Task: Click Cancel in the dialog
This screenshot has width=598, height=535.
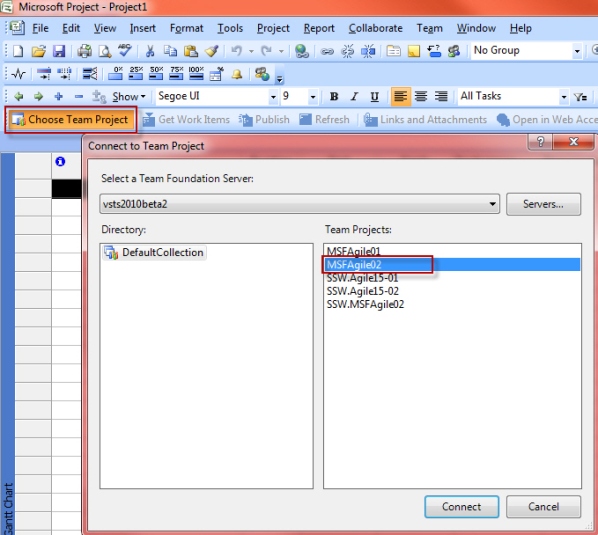Action: 543,507
